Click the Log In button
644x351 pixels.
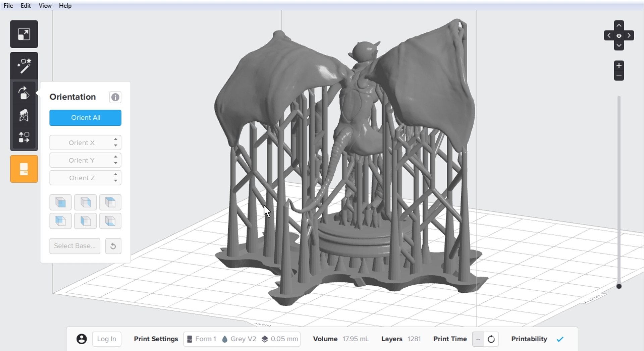[x=107, y=339]
